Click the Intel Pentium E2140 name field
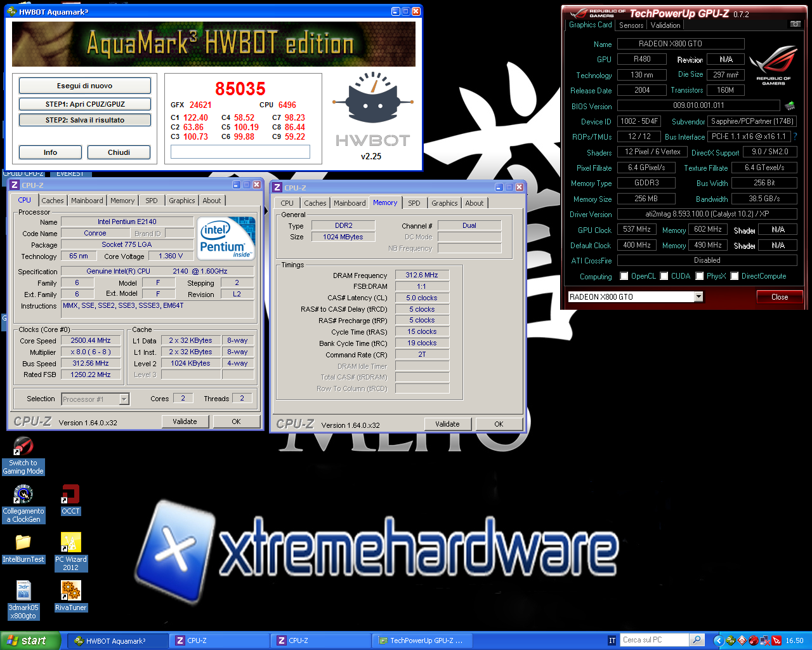 tap(127, 222)
